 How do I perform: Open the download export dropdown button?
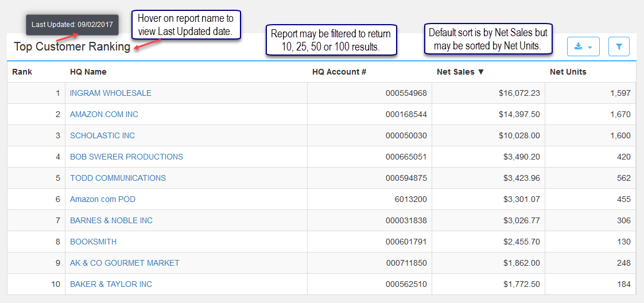click(583, 46)
